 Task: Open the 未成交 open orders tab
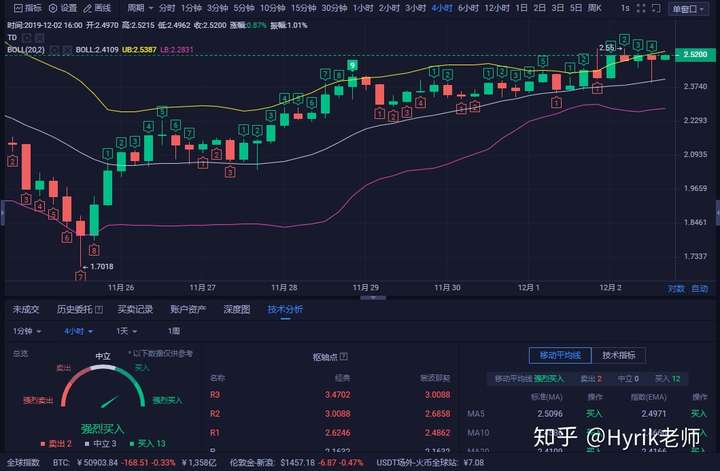pos(26,309)
